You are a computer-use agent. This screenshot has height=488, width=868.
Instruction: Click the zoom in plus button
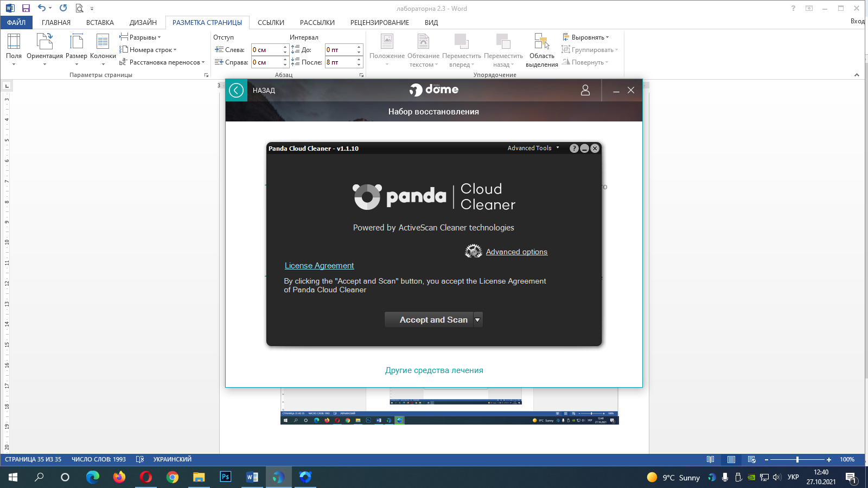coord(829,459)
